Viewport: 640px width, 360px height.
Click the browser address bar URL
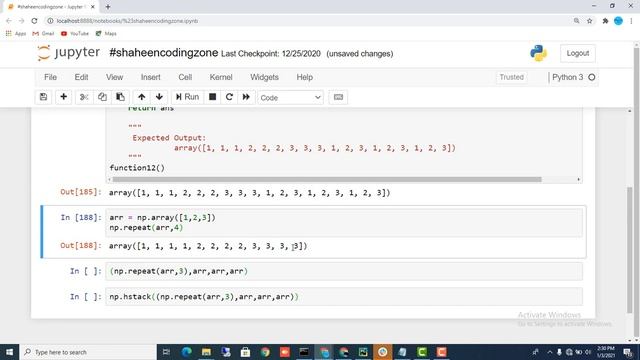[127, 21]
